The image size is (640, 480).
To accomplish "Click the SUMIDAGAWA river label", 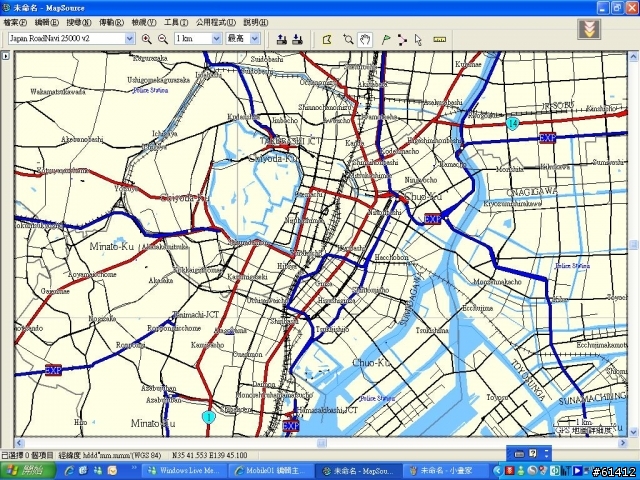I will [409, 300].
